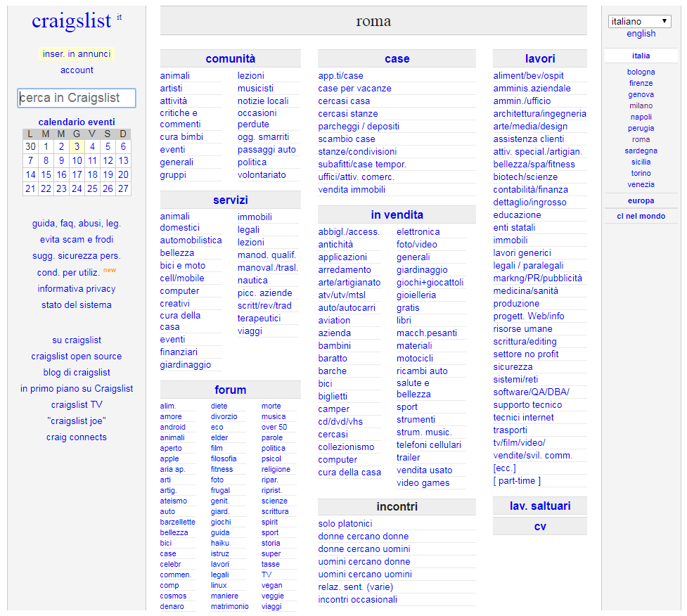The width and height of the screenshot is (687, 616).
Task: Open the linux forum link
Action: click(219, 585)
